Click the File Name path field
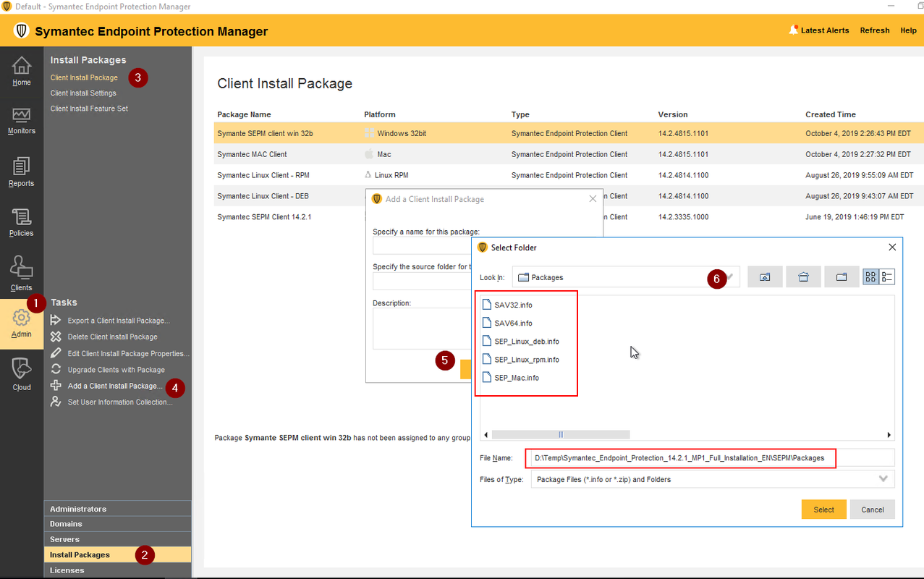Viewport: 924px width, 579px height. (x=713, y=457)
